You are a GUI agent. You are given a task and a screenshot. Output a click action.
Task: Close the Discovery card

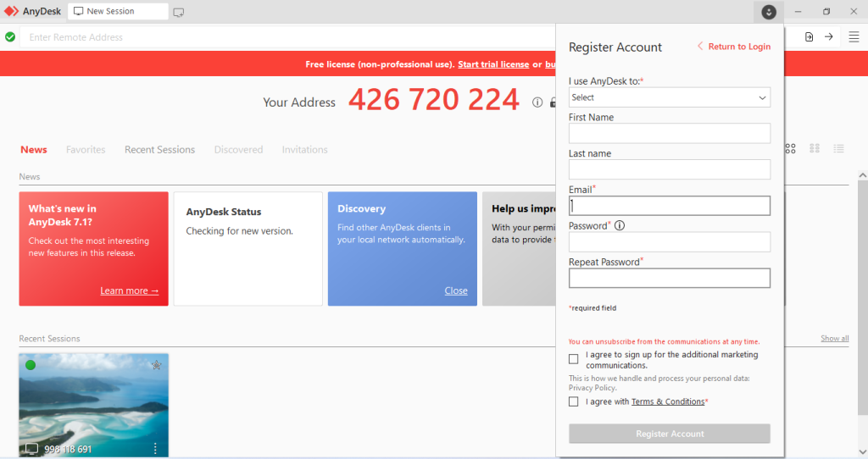coord(455,290)
